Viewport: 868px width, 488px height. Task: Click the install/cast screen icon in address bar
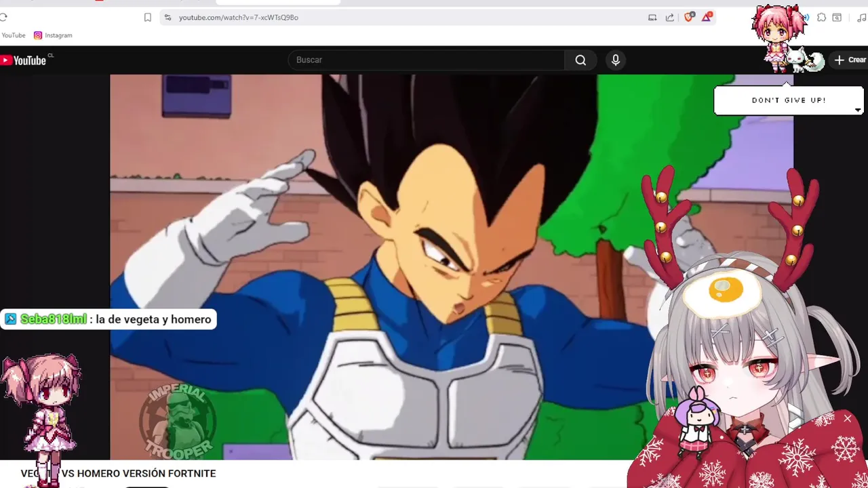[x=652, y=18]
